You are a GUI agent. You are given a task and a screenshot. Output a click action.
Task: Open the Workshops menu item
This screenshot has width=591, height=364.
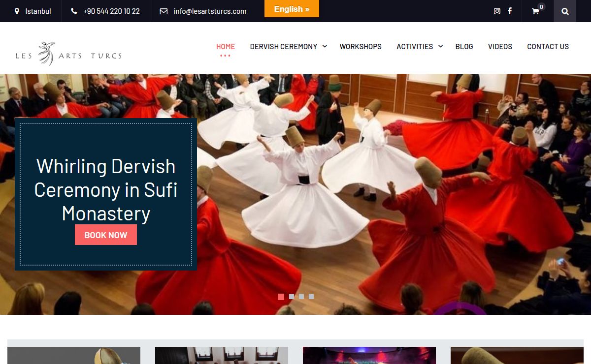tap(361, 46)
